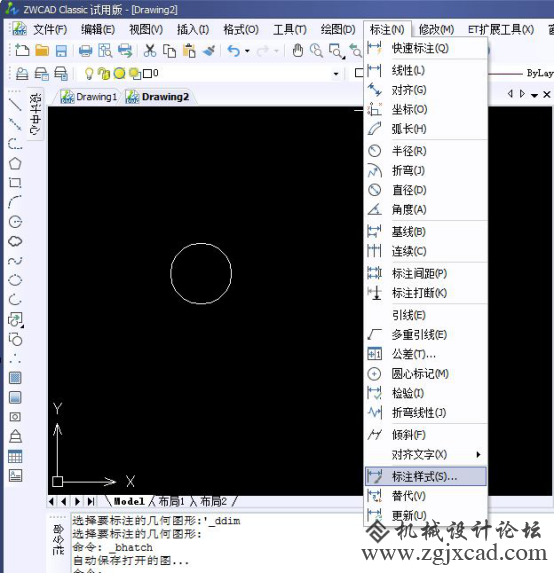Select the Arc draw tool
This screenshot has width=554, height=574.
coord(15,202)
